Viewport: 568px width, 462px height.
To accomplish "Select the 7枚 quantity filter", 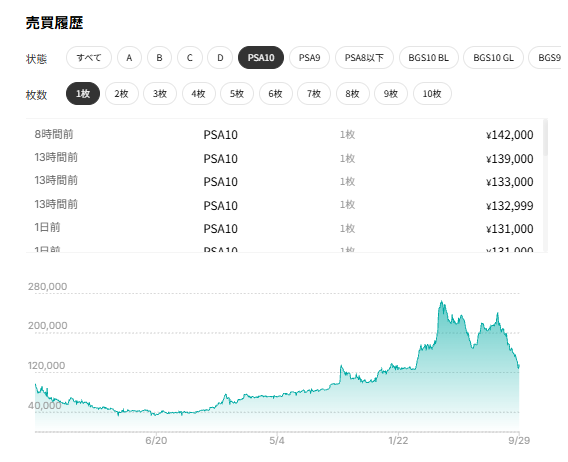I will [x=314, y=94].
